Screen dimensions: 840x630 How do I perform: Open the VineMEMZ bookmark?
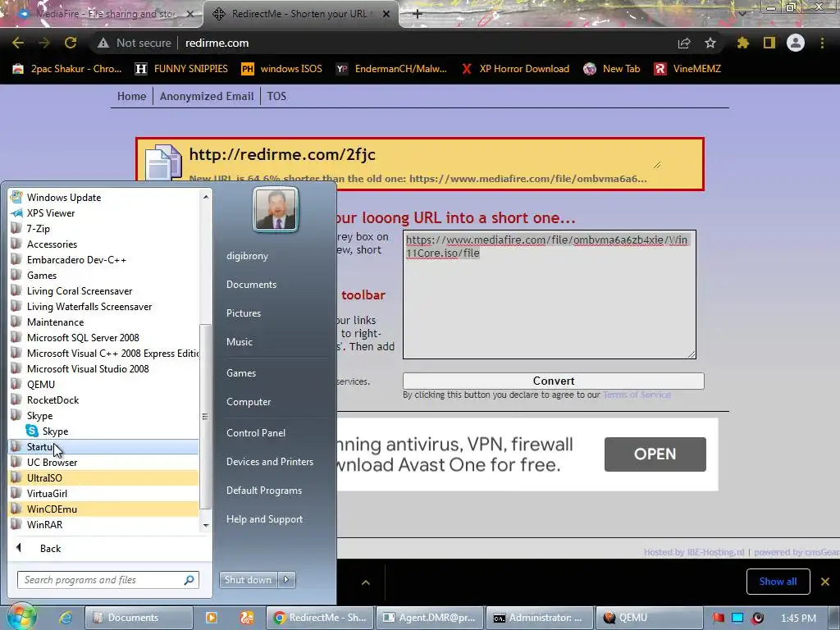click(687, 69)
